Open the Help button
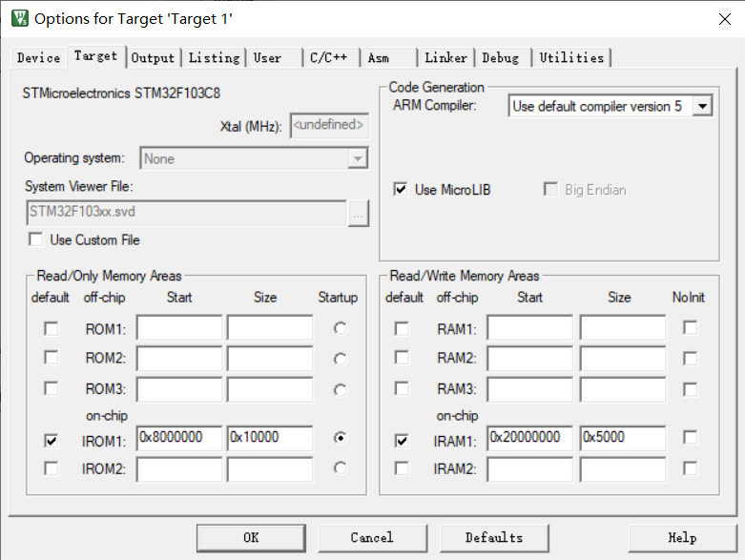This screenshot has height=560, width=745. coord(682,538)
